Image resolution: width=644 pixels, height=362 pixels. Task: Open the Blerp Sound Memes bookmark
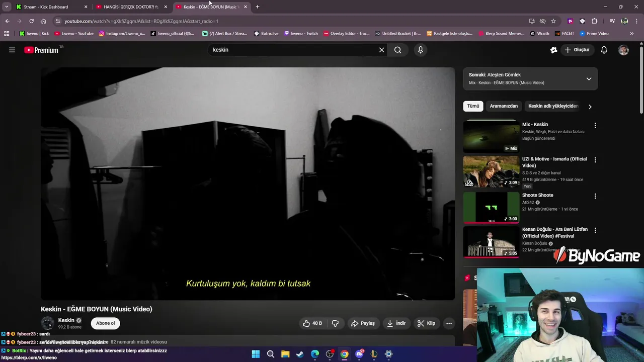tap(501, 34)
